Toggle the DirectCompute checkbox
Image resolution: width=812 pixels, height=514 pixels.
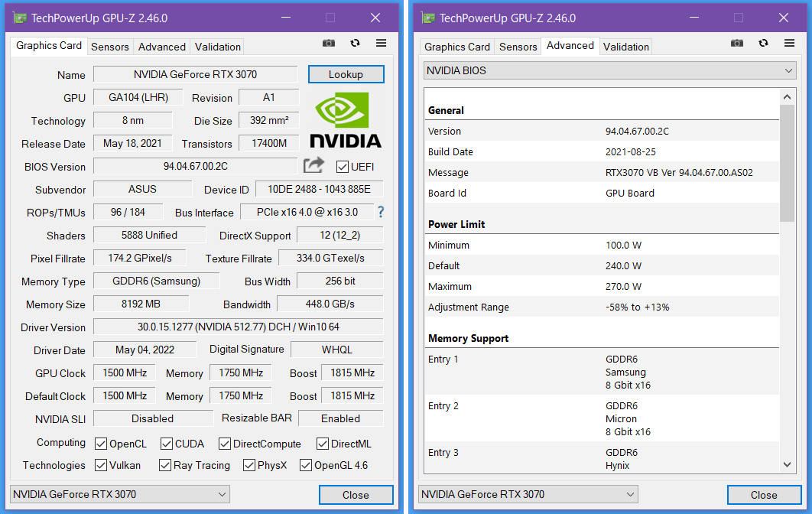click(x=224, y=444)
